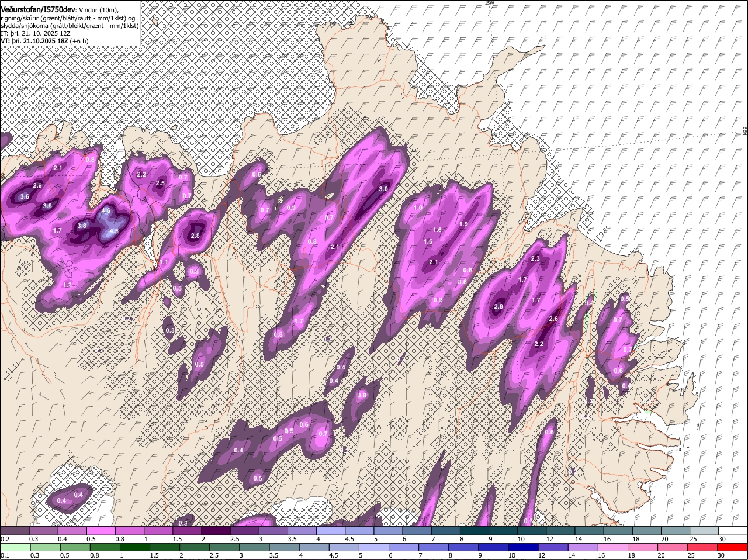
Task: Click the 2.6 precipitation value on the map
Action: [554, 319]
